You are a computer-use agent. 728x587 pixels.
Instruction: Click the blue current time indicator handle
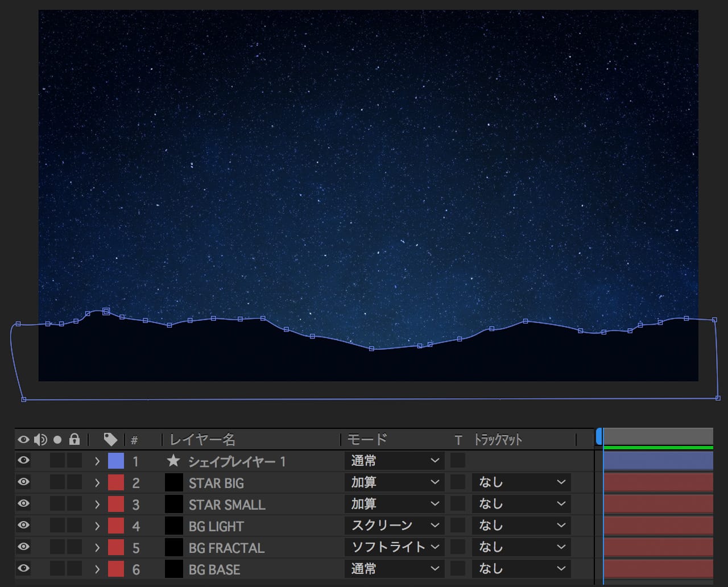(x=599, y=437)
